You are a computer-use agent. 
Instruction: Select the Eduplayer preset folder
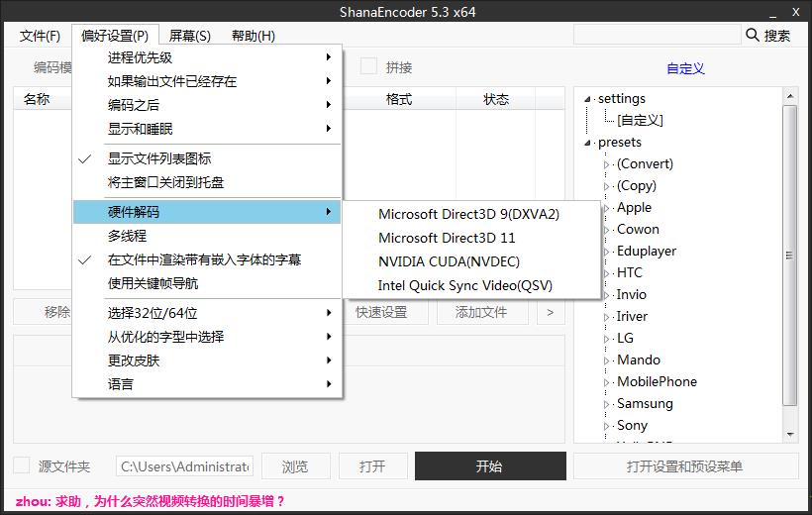(647, 251)
